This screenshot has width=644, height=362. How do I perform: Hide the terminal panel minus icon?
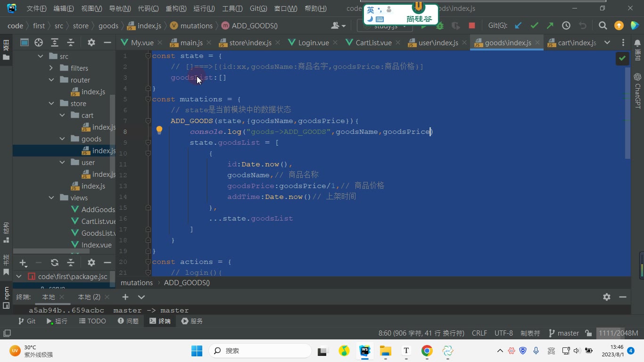tap(623, 297)
